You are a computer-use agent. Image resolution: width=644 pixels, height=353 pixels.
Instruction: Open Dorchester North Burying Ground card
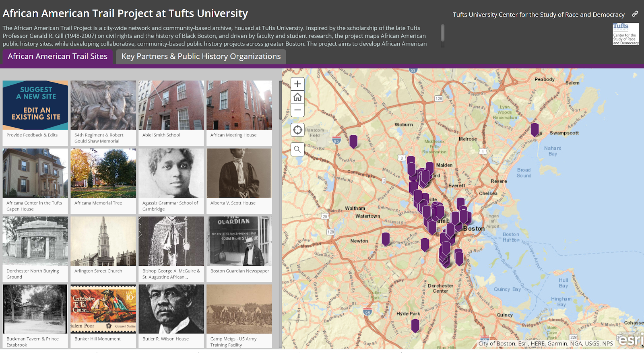[x=35, y=249]
